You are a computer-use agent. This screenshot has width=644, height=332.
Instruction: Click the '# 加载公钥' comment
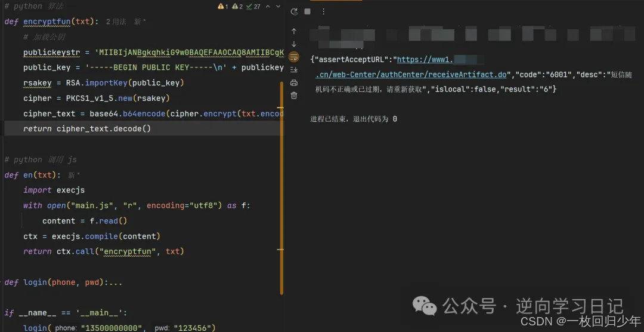pyautogui.click(x=44, y=37)
